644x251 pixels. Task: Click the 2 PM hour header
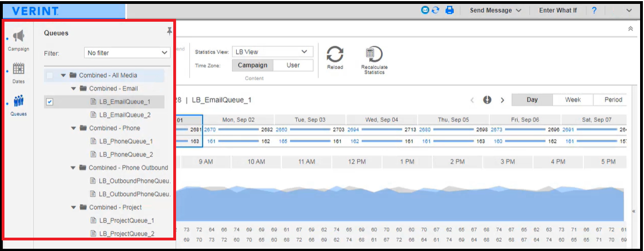pos(457,162)
